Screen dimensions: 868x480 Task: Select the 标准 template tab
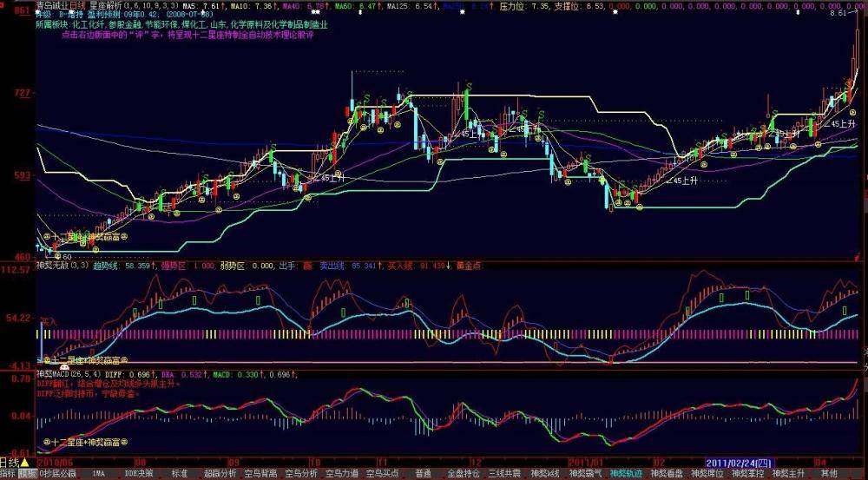tap(180, 474)
